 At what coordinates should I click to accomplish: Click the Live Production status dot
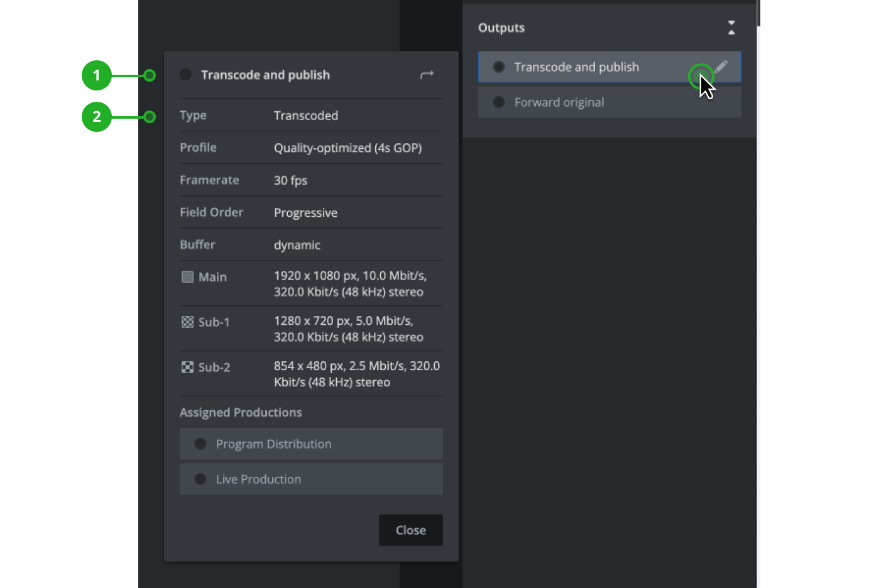coord(200,479)
